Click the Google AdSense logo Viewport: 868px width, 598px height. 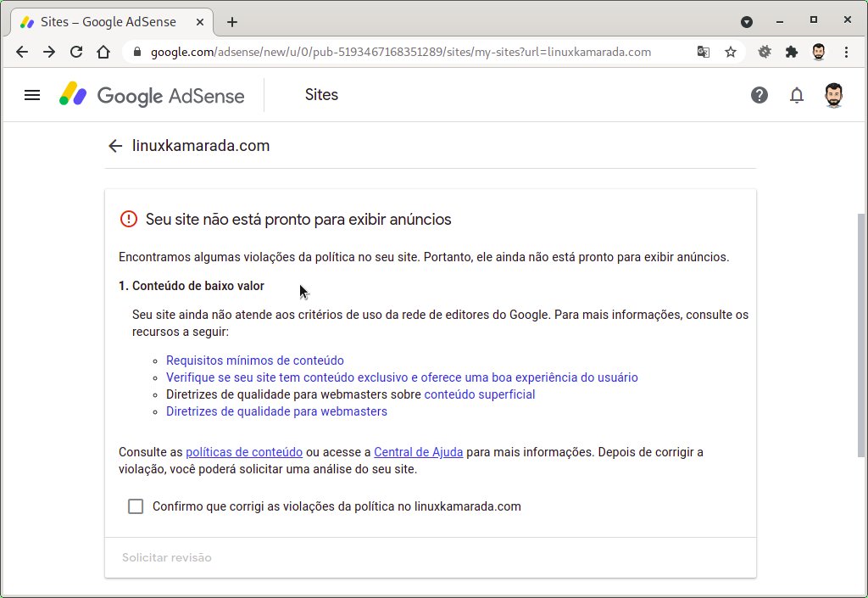pyautogui.click(x=152, y=95)
